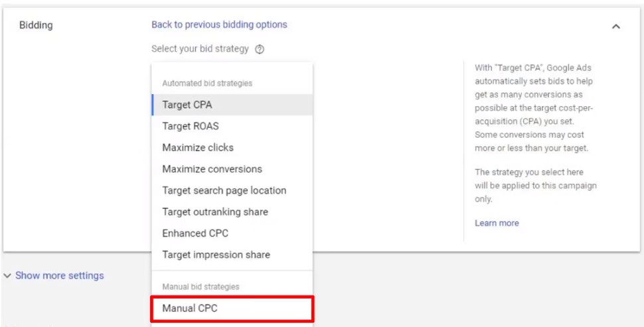Click the Bidding section heading
Viewport: 644px width, 327px height.
(x=36, y=25)
